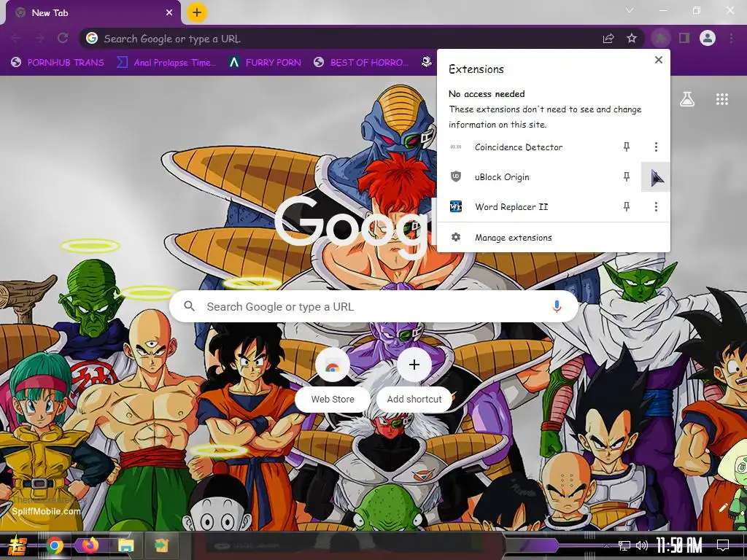Click the computer icon bookmark

tap(426, 62)
